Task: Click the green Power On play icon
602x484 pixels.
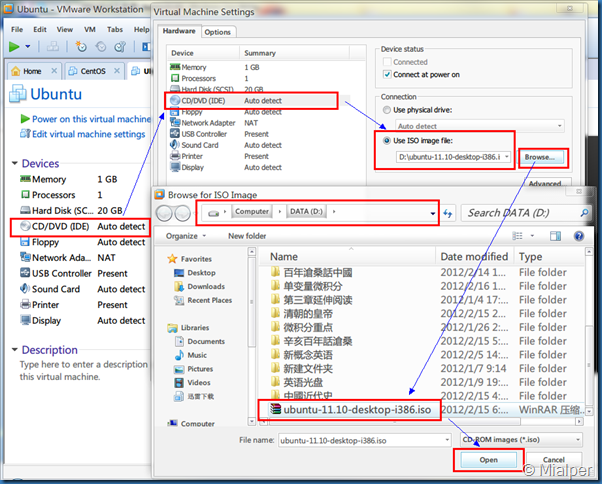Action: pos(14,47)
